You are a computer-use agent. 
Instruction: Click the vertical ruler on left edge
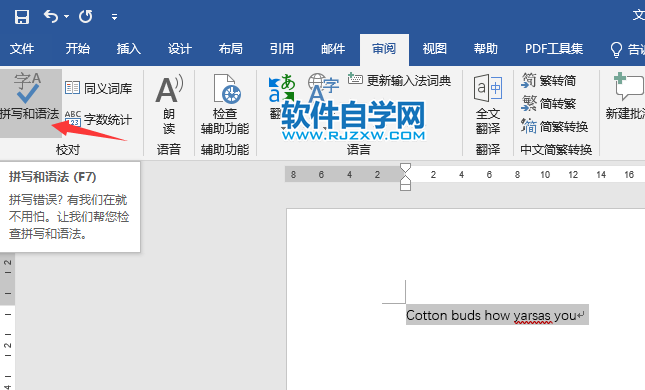[7, 321]
